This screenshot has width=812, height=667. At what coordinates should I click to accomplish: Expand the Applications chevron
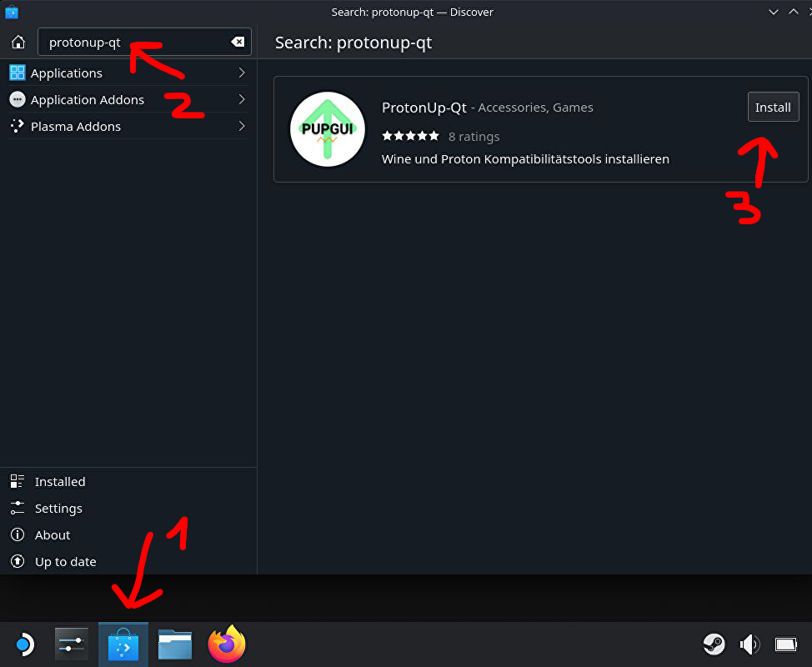(241, 73)
